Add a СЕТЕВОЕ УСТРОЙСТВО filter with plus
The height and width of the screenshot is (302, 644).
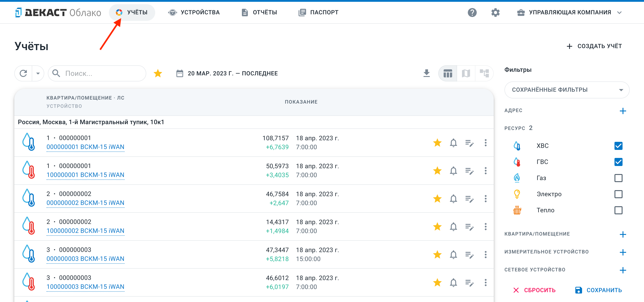[x=623, y=270]
